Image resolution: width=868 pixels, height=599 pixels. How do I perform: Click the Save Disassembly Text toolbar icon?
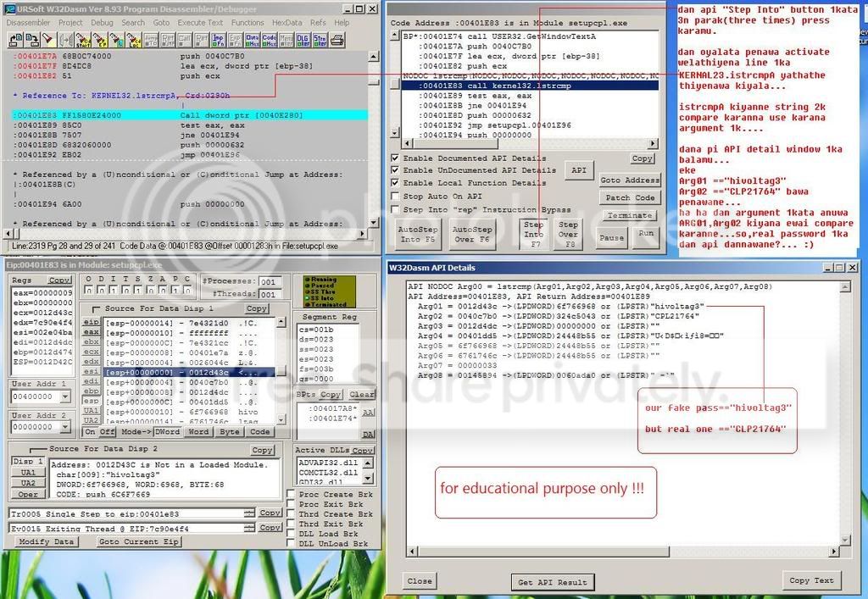31,40
